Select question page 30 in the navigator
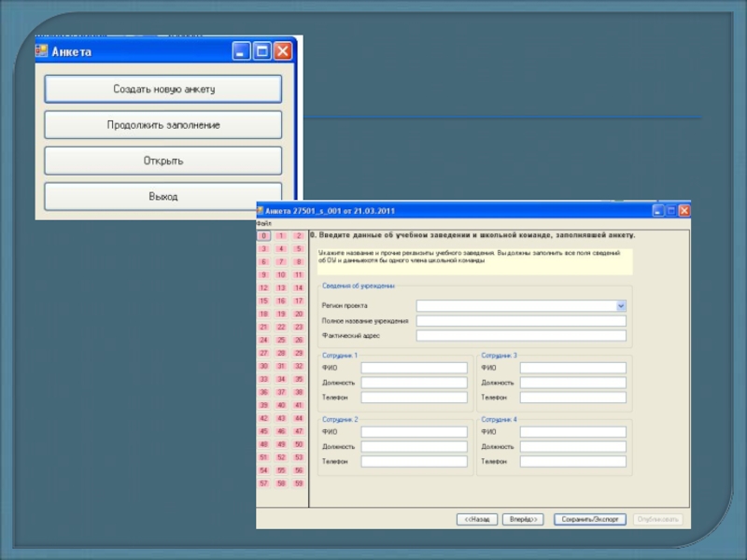 pyautogui.click(x=264, y=367)
